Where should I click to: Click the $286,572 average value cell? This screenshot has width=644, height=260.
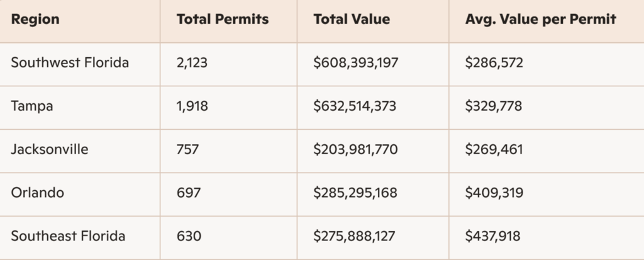pyautogui.click(x=494, y=63)
